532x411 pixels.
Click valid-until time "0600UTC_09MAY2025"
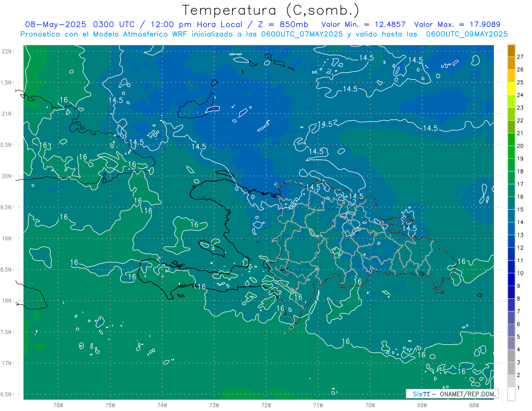coord(467,34)
